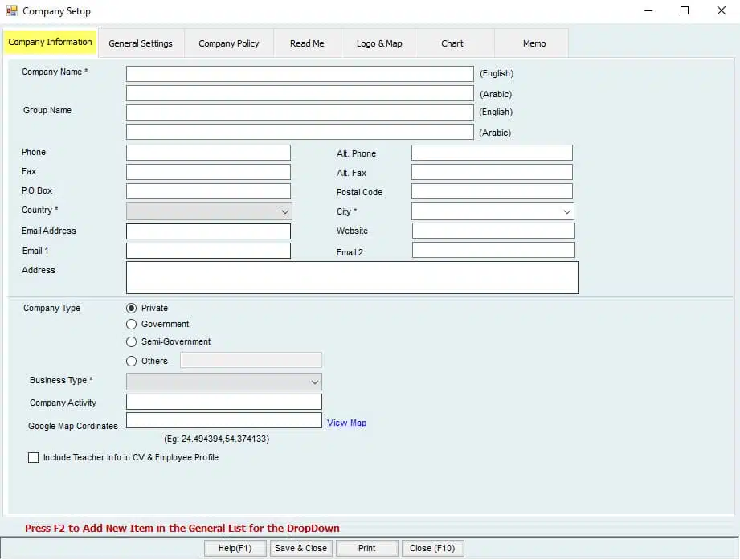The width and height of the screenshot is (740, 560).
Task: Click the View Map link
Action: [346, 423]
